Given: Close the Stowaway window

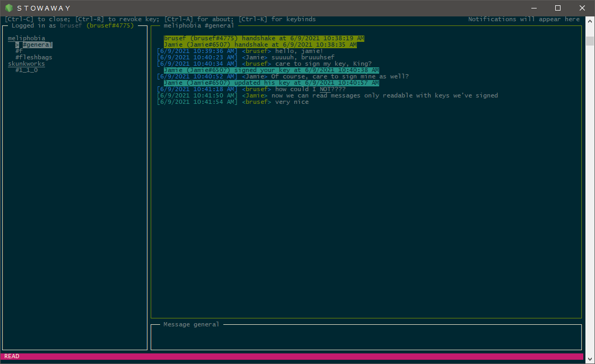Looking at the screenshot, I should (x=582, y=8).
